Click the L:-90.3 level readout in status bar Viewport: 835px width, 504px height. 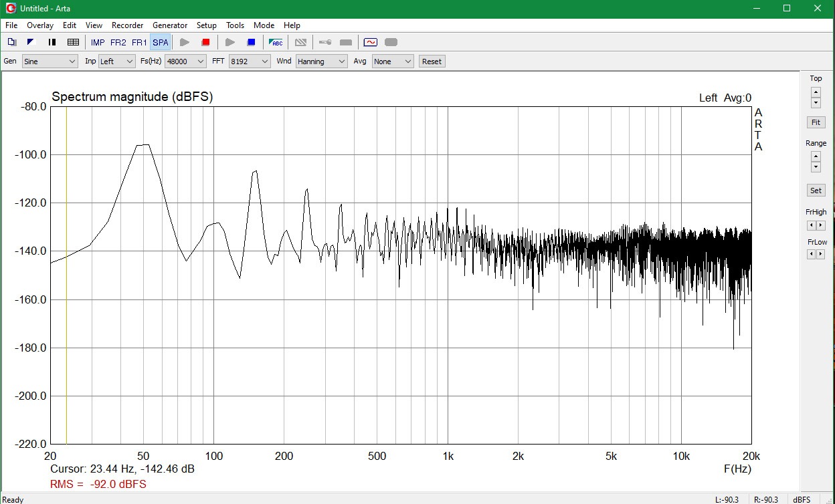[x=727, y=499]
